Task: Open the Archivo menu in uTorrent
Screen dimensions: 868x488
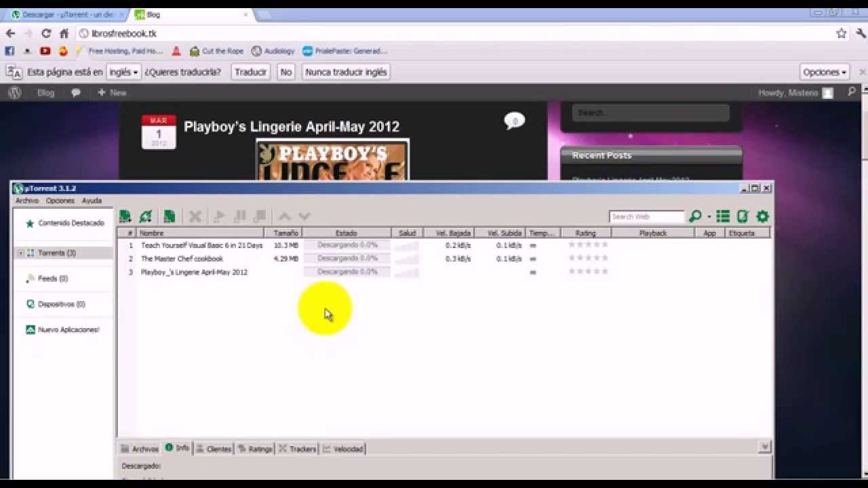Action: pyautogui.click(x=27, y=201)
